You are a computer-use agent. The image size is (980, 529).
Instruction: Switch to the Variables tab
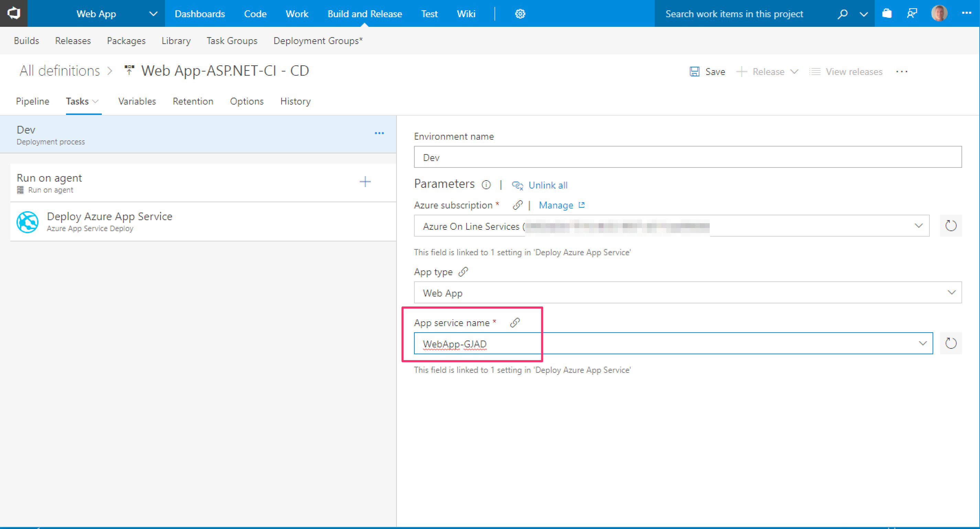coord(137,101)
